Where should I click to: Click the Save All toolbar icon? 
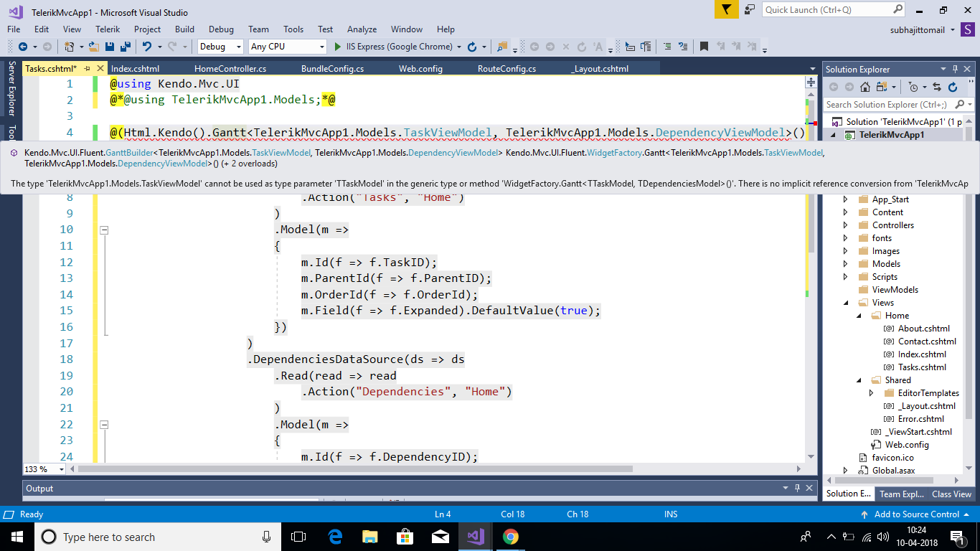point(125,47)
